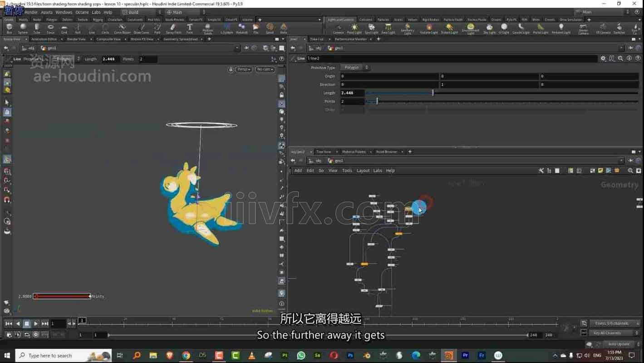Open Primitive Type dropdown in viewport toolbar
Screen dimensions: 644x363
[x=67, y=59]
